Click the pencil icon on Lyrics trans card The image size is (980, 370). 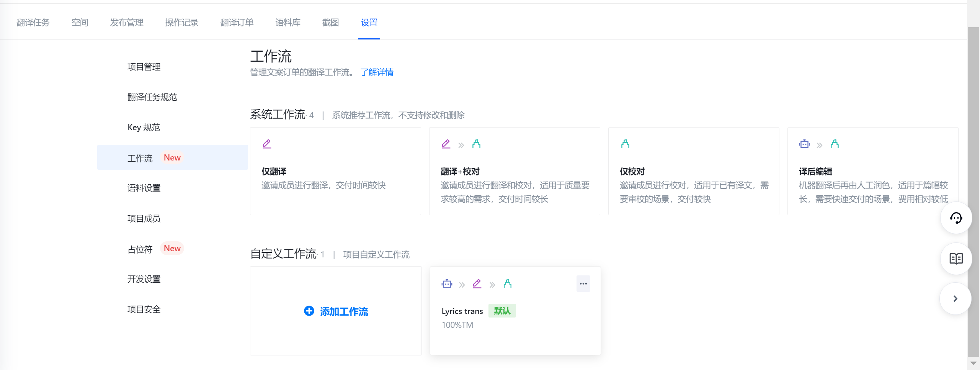(477, 284)
